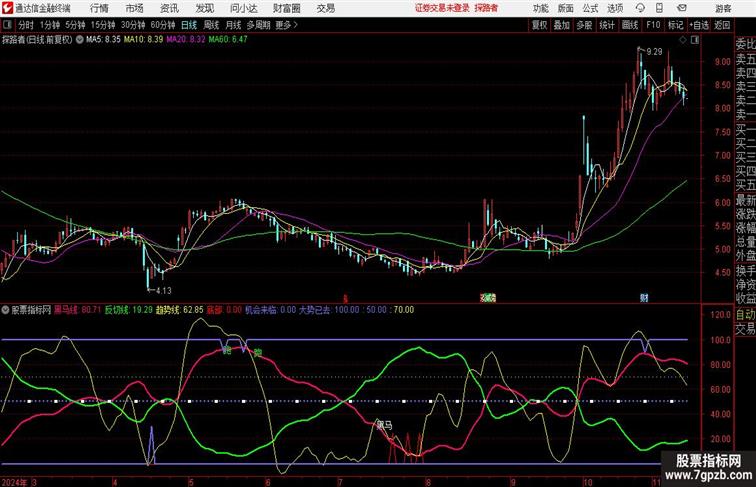Open the 财富圈 menu
Image resolution: width=756 pixels, height=487 pixels.
click(x=286, y=8)
